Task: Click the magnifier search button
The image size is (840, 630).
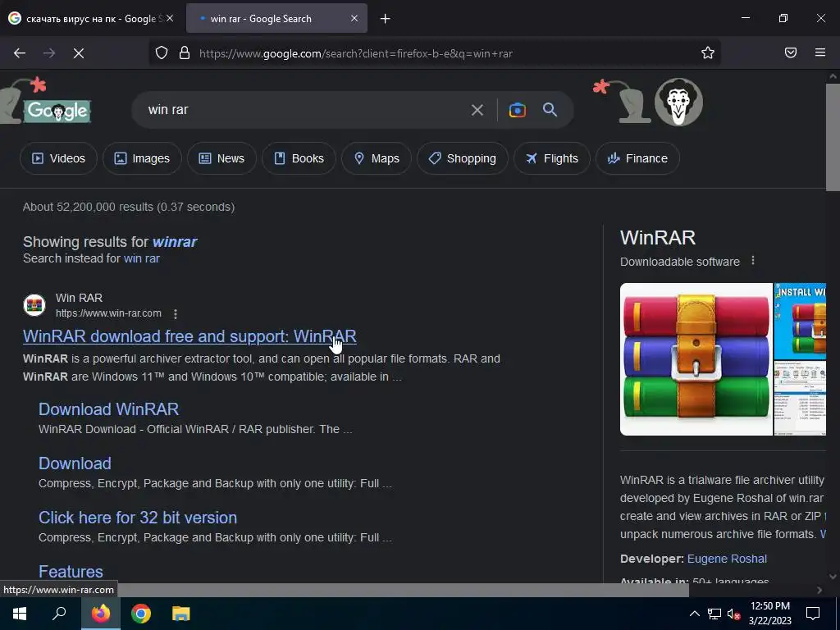Action: click(x=550, y=110)
